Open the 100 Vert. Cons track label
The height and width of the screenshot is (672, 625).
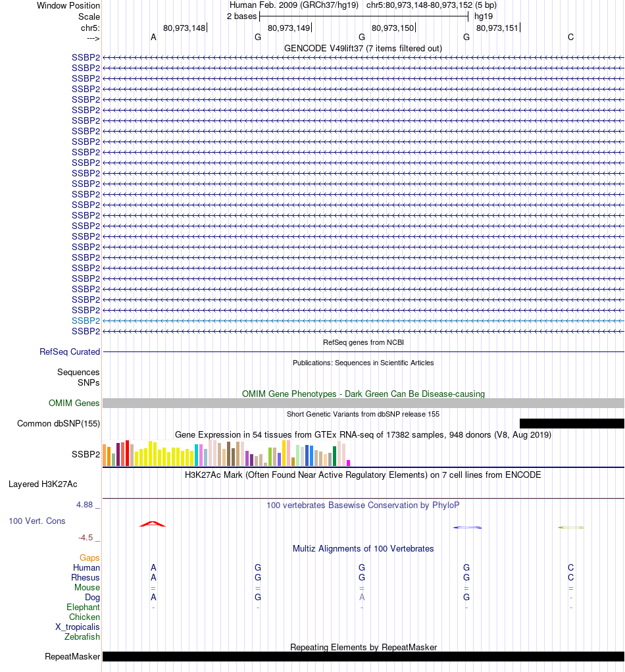(x=37, y=521)
